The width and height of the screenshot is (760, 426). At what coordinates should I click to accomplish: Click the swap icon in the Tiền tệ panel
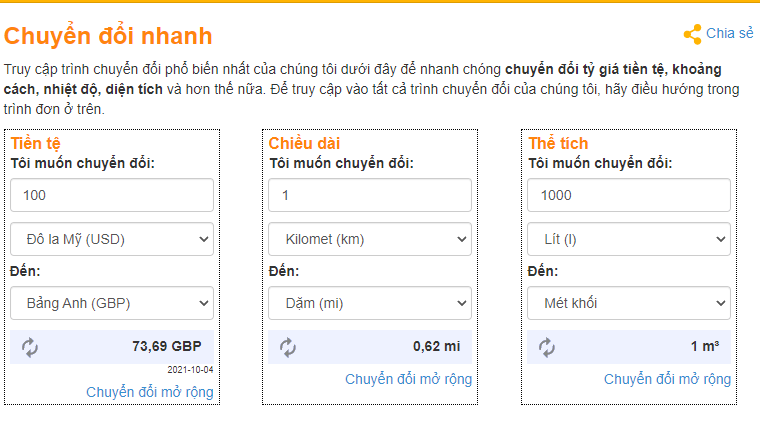[x=30, y=347]
